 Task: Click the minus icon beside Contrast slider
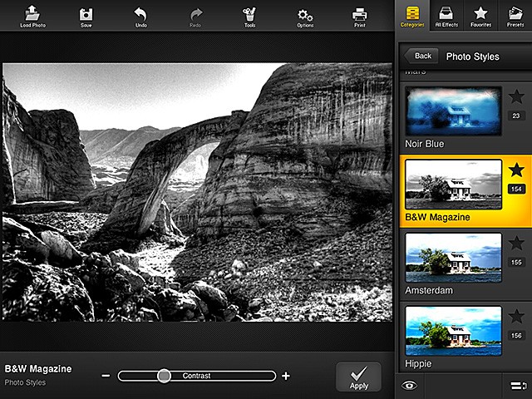106,377
